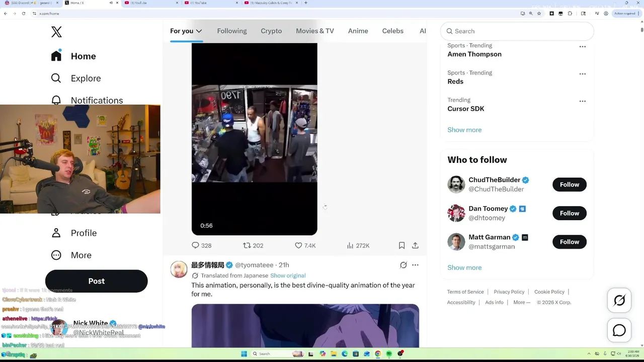This screenshot has width=644, height=362.
Task: Switch to the Movies & TV tab
Action: pos(315,31)
